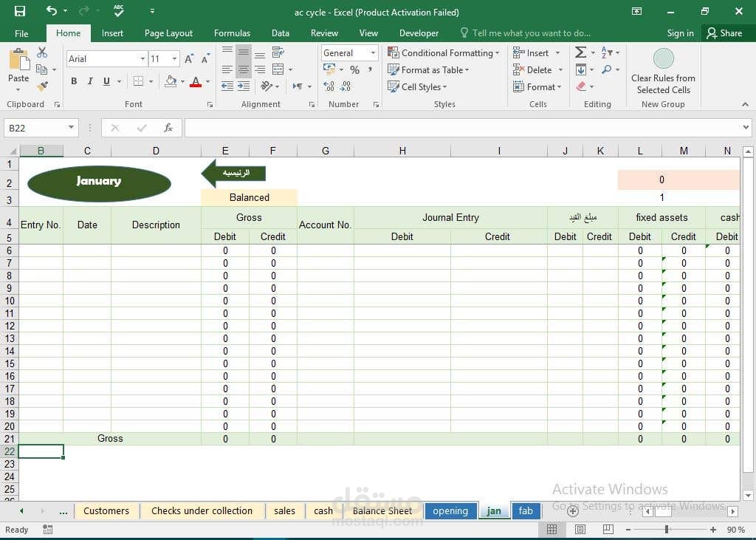This screenshot has height=540, width=756.
Task: Toggle middle vertical alignment
Action: [x=244, y=52]
